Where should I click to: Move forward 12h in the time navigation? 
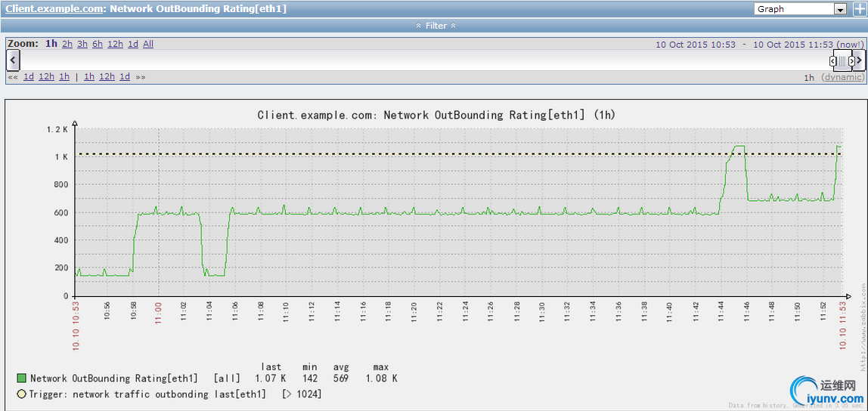[x=107, y=77]
